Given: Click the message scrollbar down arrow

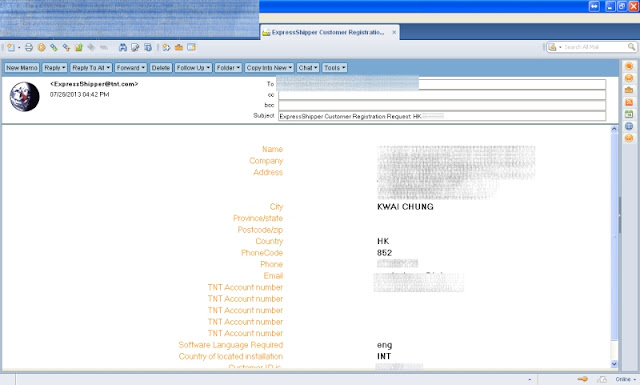Looking at the screenshot, I should click(x=614, y=363).
